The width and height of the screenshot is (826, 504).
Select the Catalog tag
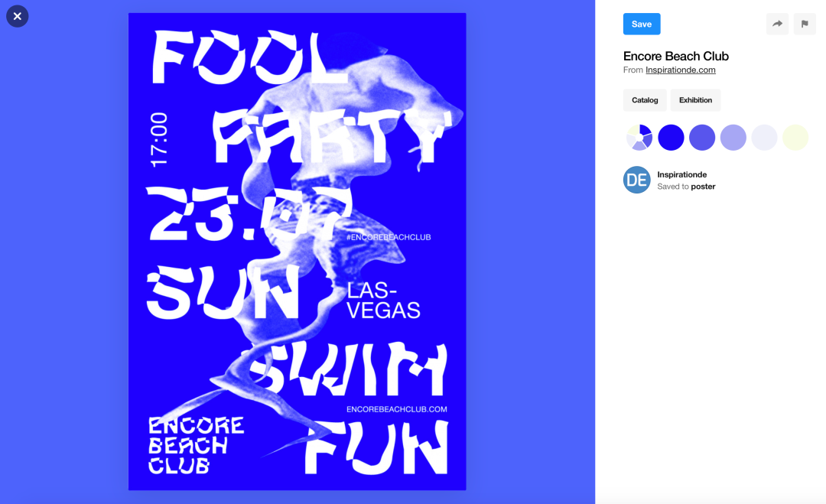click(645, 100)
